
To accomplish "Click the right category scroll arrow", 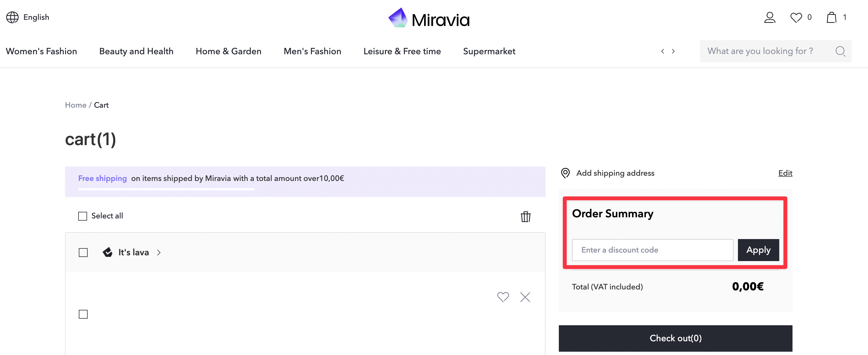I will [x=673, y=51].
